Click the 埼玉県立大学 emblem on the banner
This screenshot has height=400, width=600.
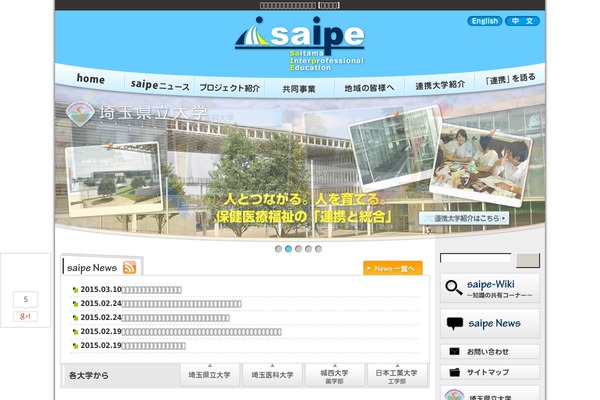pyautogui.click(x=80, y=113)
